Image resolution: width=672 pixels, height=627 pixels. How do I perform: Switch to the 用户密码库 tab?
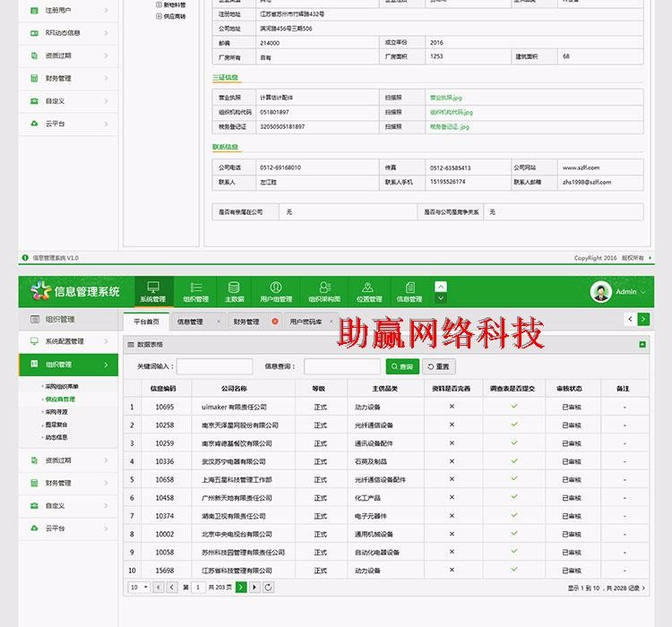306,322
